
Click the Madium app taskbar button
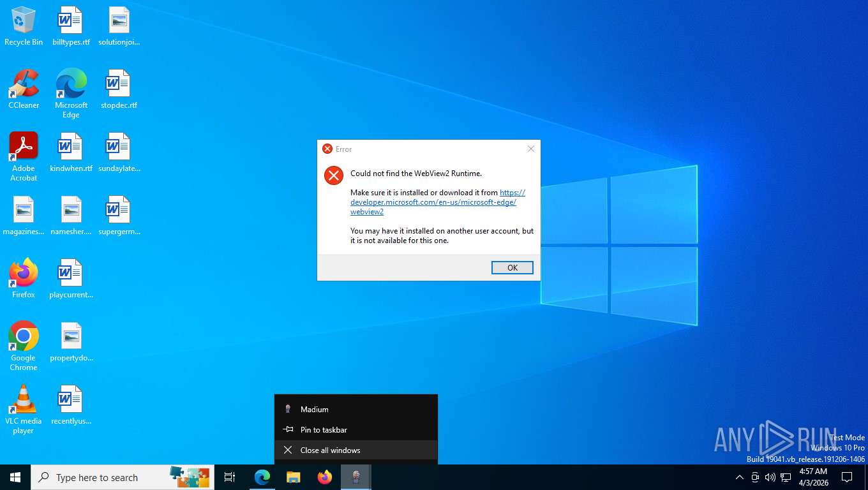[x=356, y=477]
